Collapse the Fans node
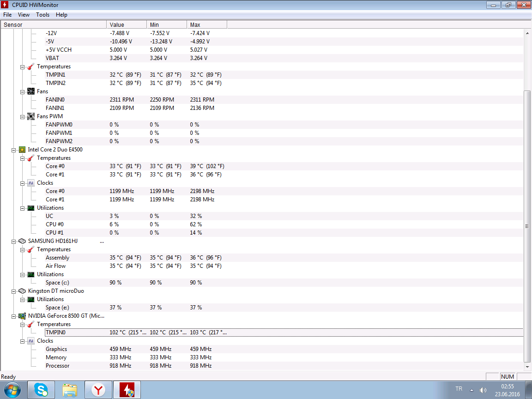 tap(22, 91)
